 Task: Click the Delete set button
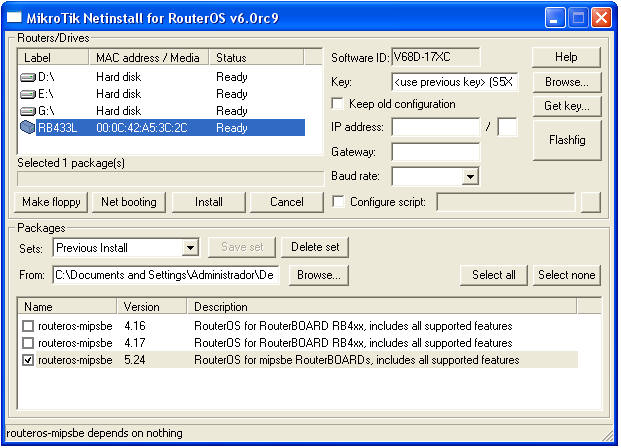click(x=315, y=247)
